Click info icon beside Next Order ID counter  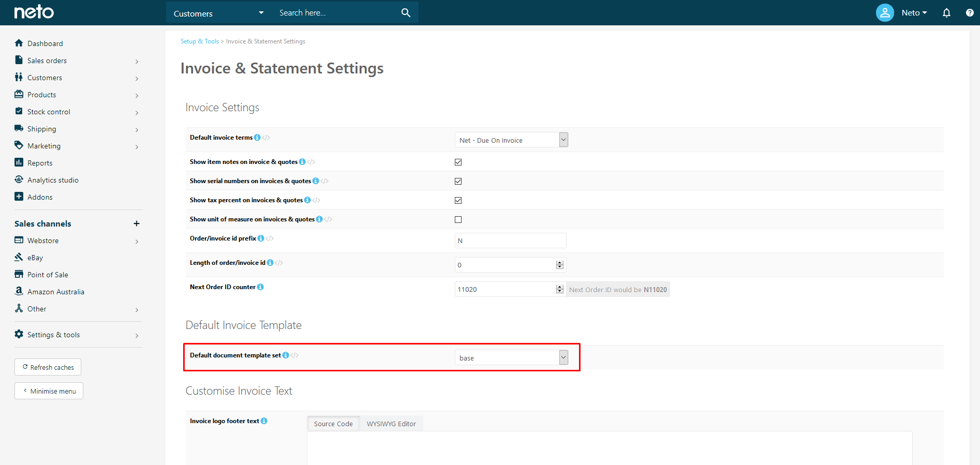(x=260, y=287)
